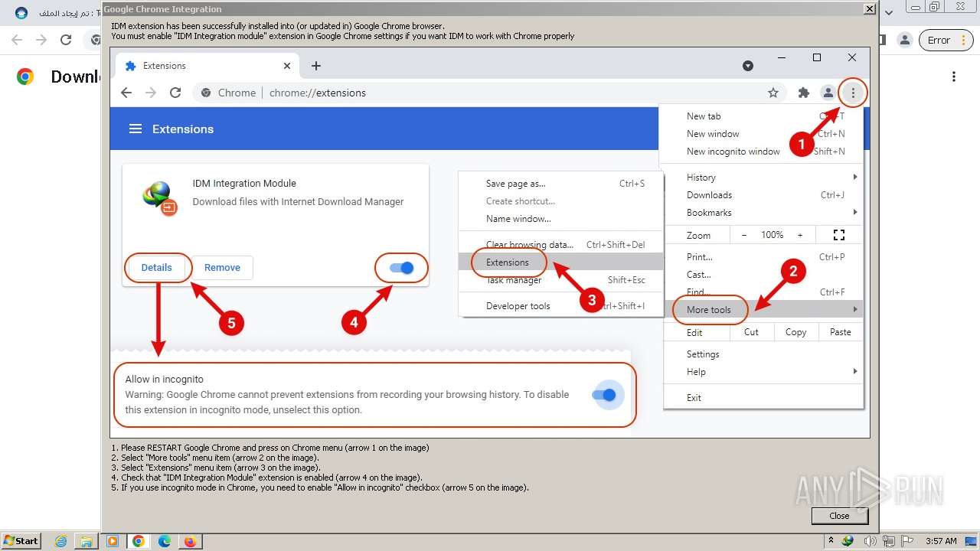
Task: Click the Details button in the guide image
Action: [156, 267]
